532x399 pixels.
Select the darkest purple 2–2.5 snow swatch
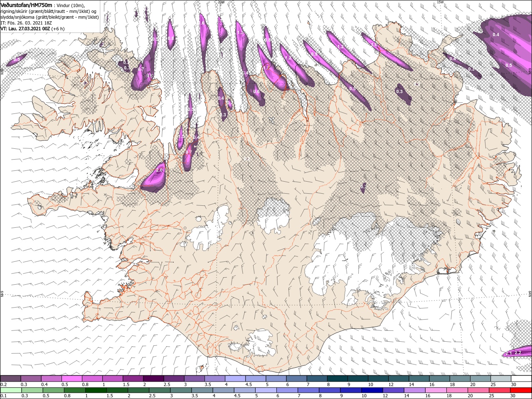pos(153,379)
